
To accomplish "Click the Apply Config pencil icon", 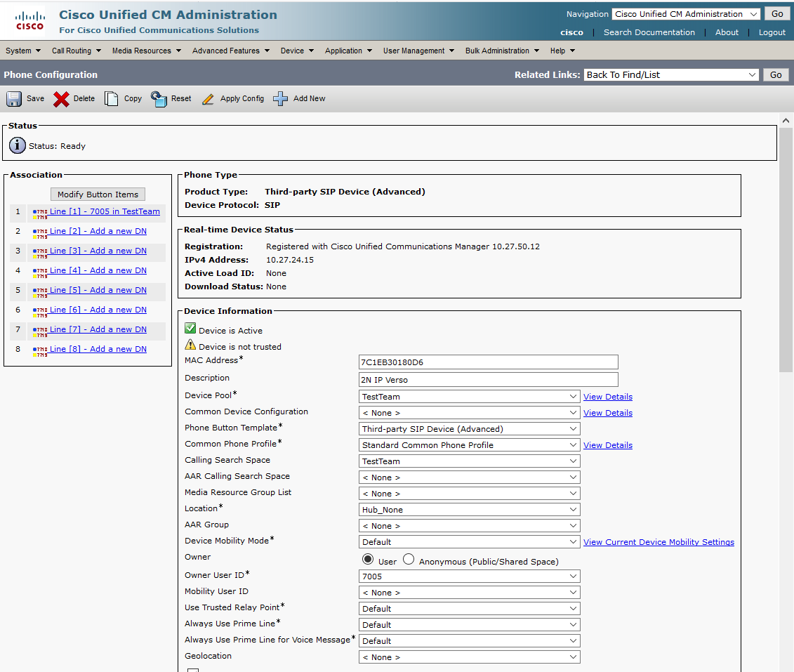I will [x=208, y=99].
